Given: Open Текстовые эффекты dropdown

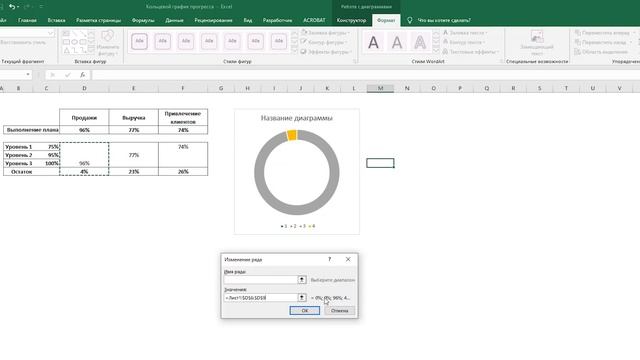Looking at the screenshot, I should tap(471, 52).
